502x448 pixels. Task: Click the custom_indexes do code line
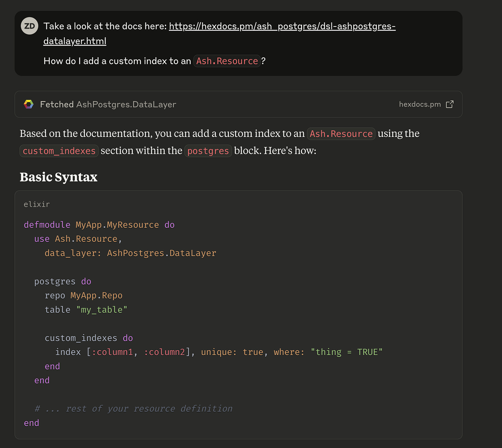89,338
